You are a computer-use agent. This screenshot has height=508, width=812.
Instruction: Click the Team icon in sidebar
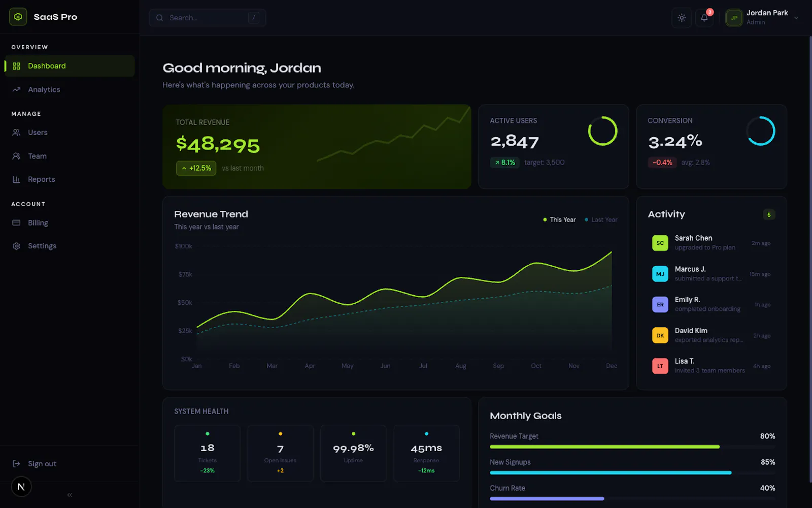(16, 156)
